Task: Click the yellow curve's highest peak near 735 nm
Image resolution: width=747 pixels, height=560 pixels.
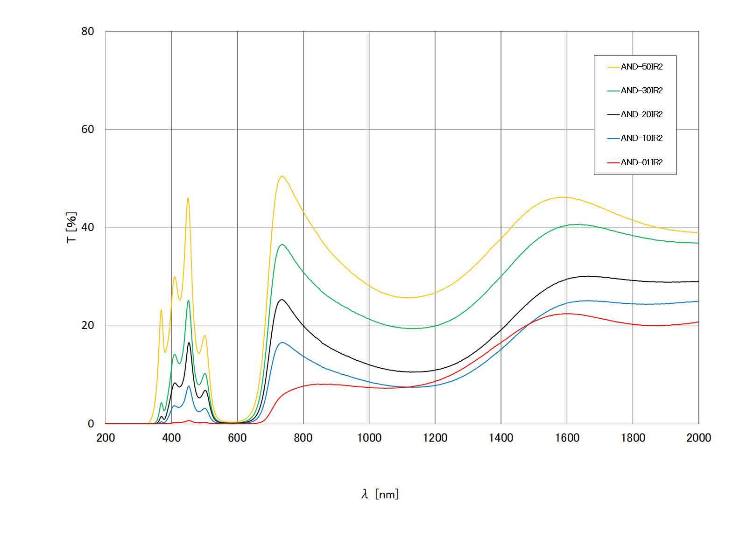Action: [282, 176]
